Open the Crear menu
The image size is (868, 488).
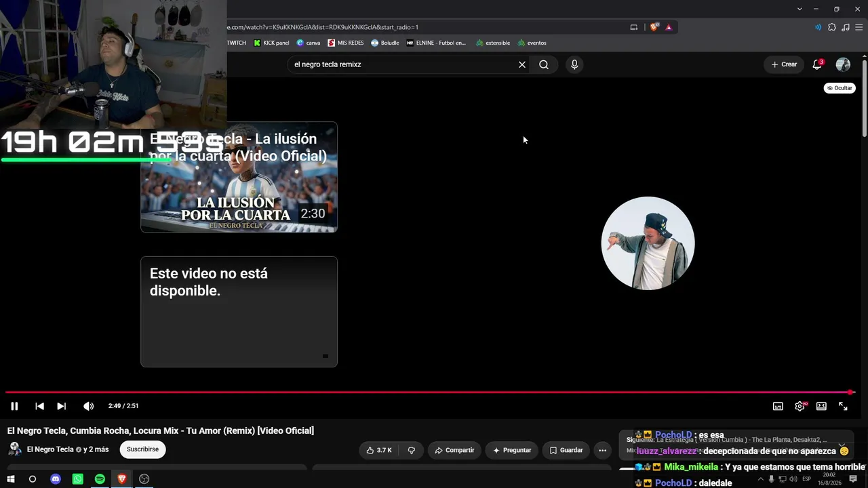pos(784,64)
